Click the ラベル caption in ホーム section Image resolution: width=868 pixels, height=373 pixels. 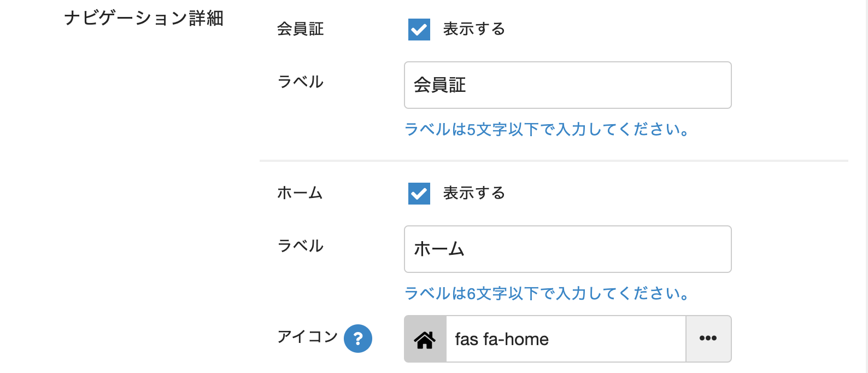coord(301,246)
